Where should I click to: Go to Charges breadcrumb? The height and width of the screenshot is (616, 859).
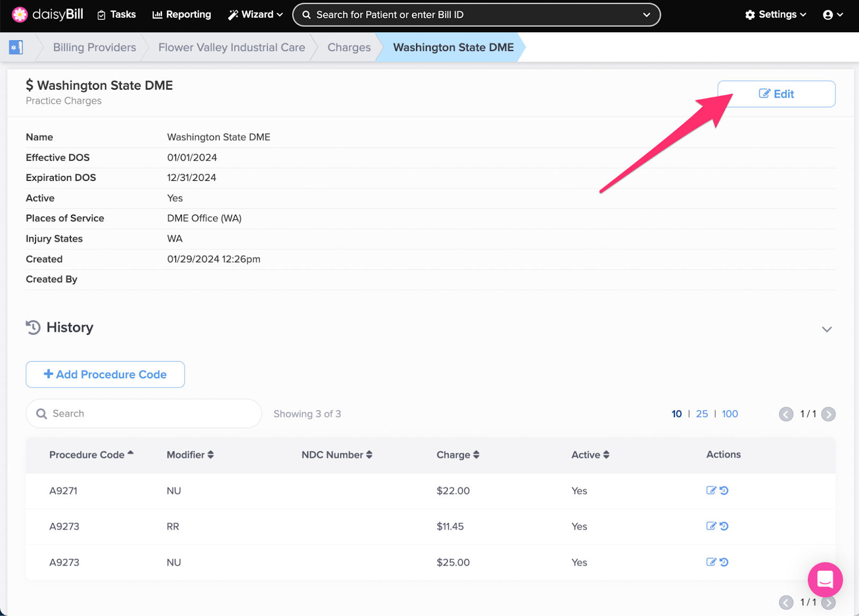(x=349, y=47)
